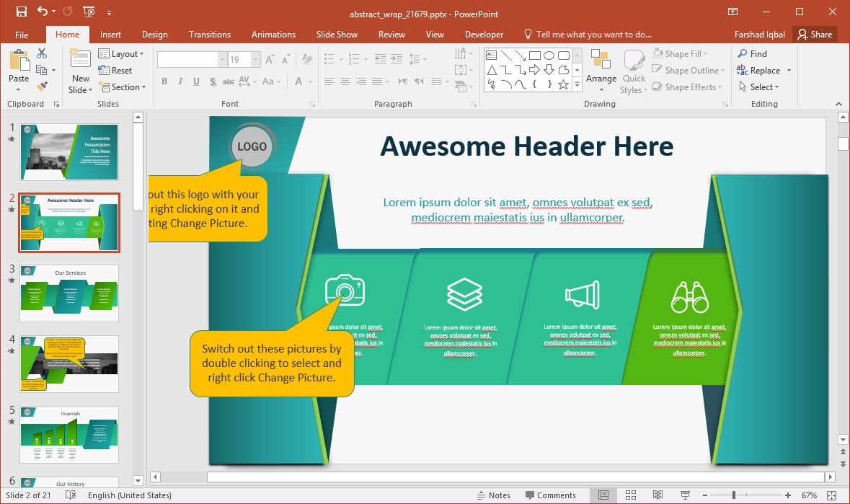Open the font size dropdown
The image size is (850, 504).
click(255, 60)
